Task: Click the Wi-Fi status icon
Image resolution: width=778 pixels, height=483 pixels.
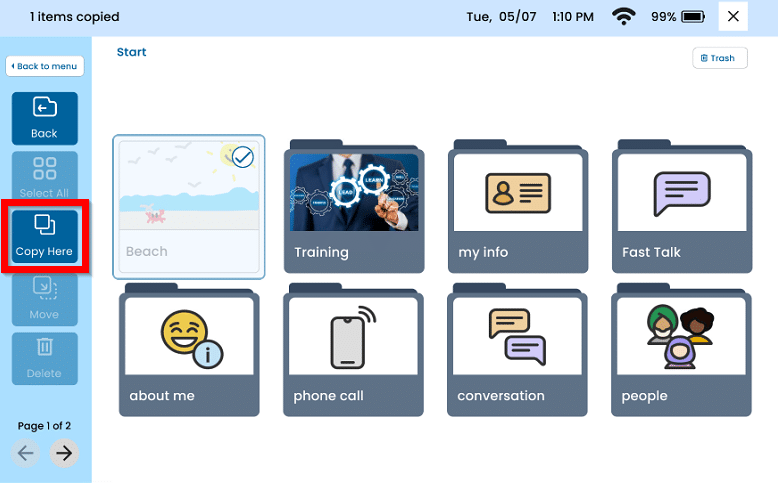Action: 625,17
